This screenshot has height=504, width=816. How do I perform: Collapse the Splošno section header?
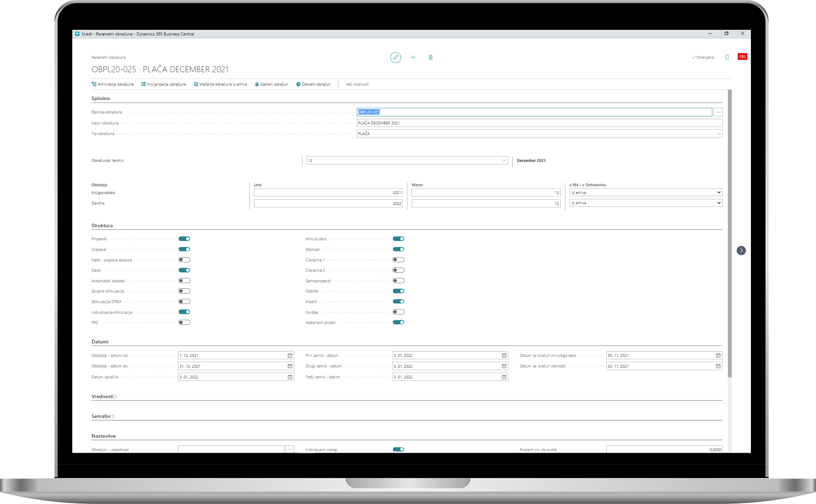pos(100,98)
